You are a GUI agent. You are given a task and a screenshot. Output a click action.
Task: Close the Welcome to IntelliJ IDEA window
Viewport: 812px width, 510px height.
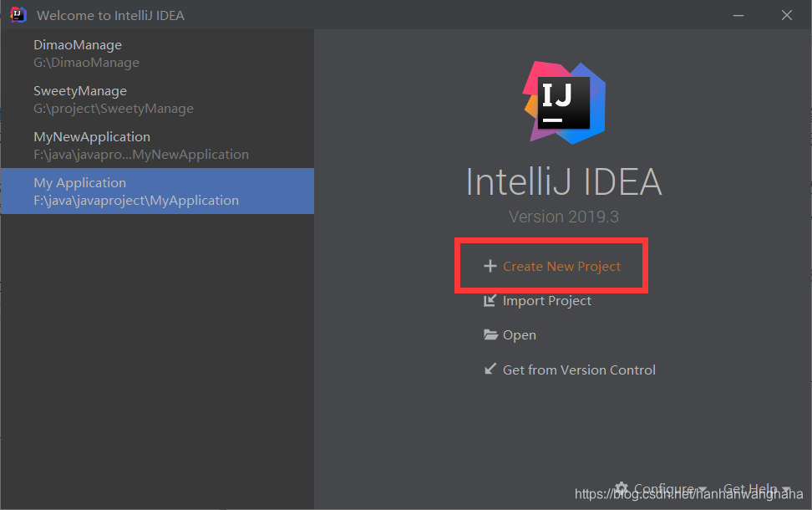(x=787, y=16)
